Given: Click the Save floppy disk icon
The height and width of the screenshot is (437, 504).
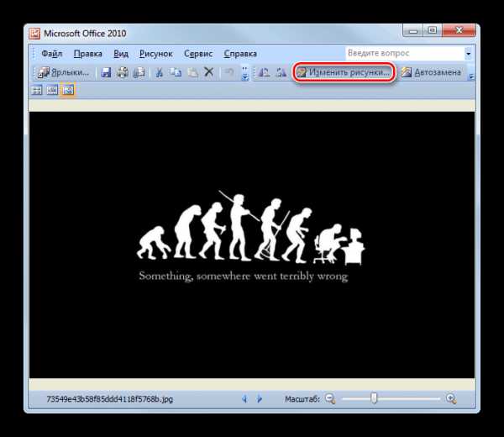Looking at the screenshot, I should coord(106,72).
